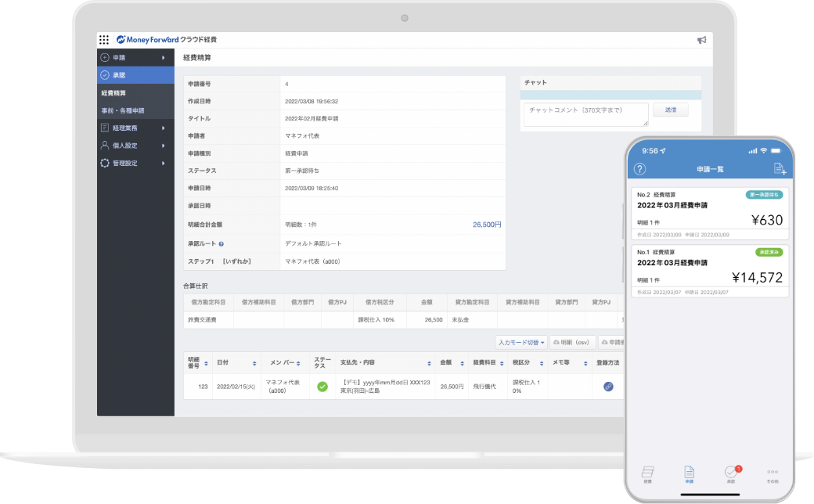The image size is (814, 504).
Task: Click the 2022/03/08 19:56:32 creation date
Action: coord(312,102)
